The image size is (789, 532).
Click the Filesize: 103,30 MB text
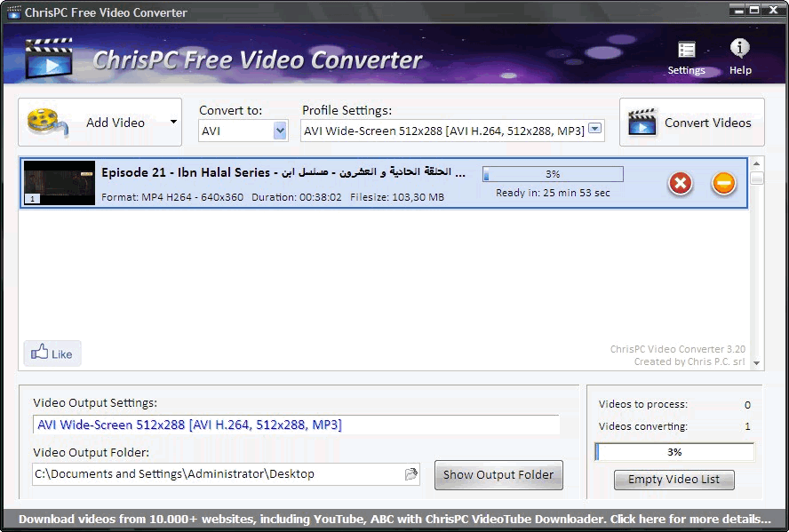[x=397, y=197]
